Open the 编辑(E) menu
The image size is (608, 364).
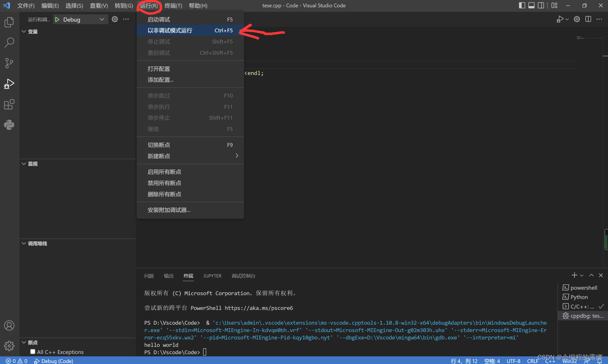click(x=50, y=5)
